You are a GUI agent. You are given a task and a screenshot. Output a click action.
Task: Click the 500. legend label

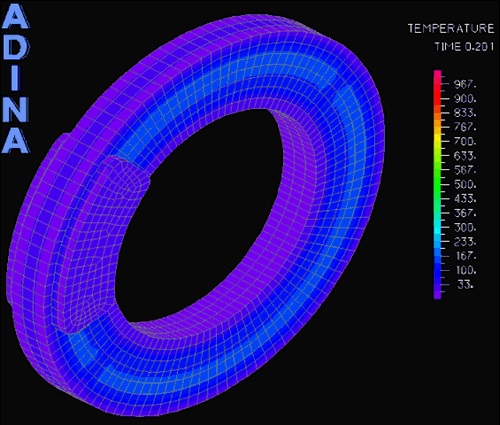click(465, 185)
